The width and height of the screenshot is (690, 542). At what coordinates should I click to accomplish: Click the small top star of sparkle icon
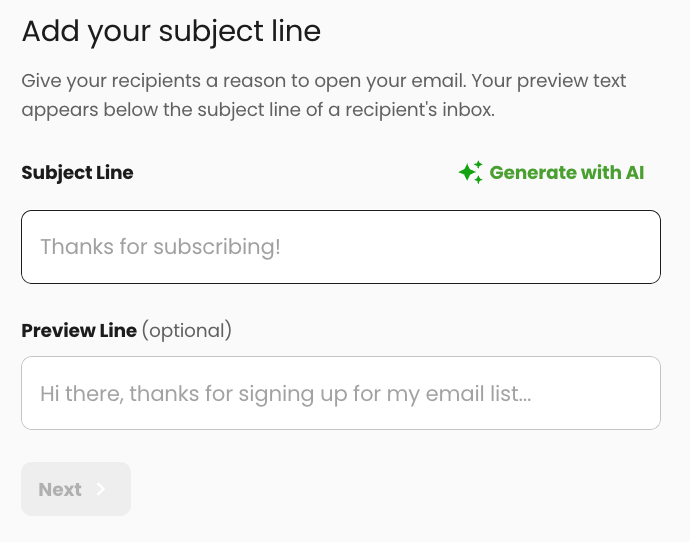pyautogui.click(x=478, y=165)
